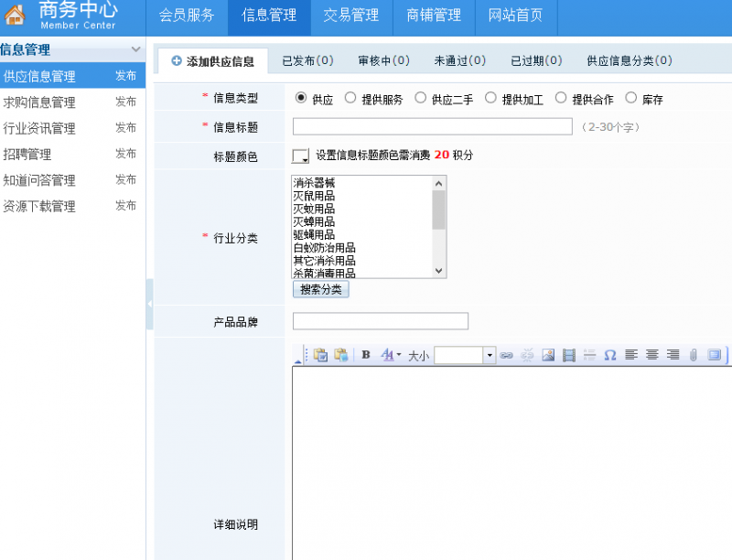This screenshot has height=560, width=732.
Task: Click the paperclip attachment icon
Action: [694, 355]
